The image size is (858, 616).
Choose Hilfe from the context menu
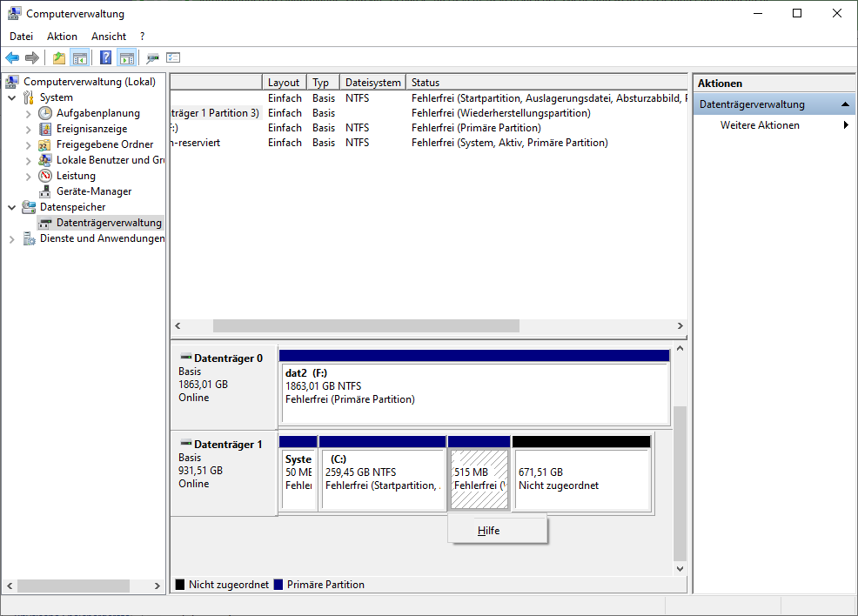(x=489, y=530)
